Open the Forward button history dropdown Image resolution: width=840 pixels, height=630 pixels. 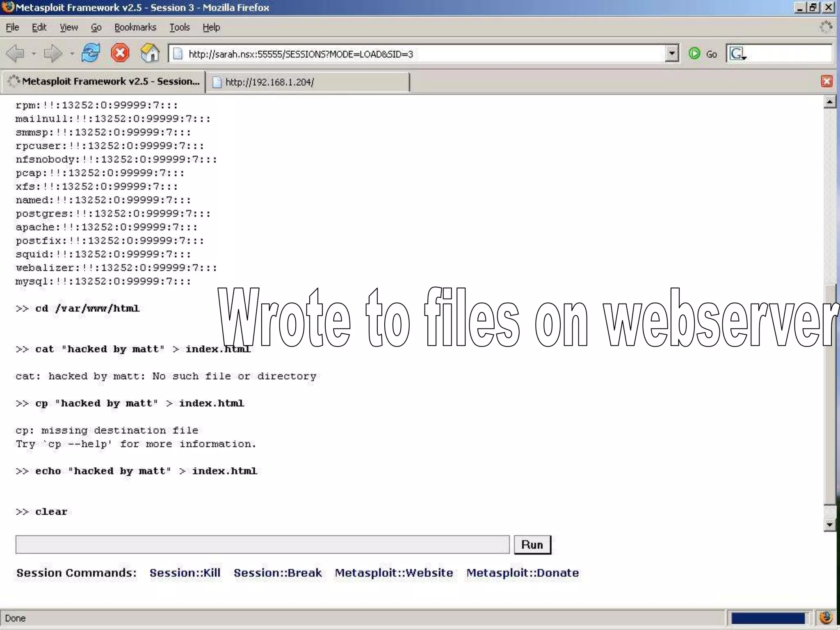pyautogui.click(x=72, y=54)
